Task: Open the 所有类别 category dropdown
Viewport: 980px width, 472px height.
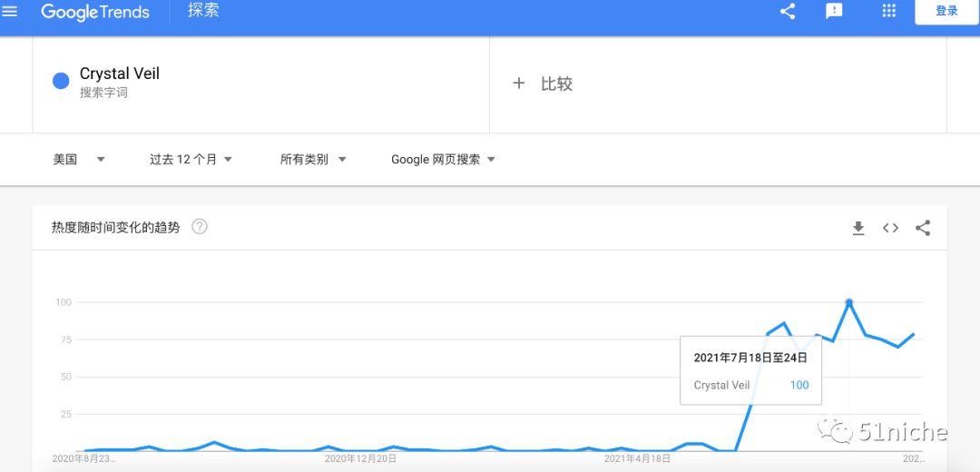Action: coord(313,160)
